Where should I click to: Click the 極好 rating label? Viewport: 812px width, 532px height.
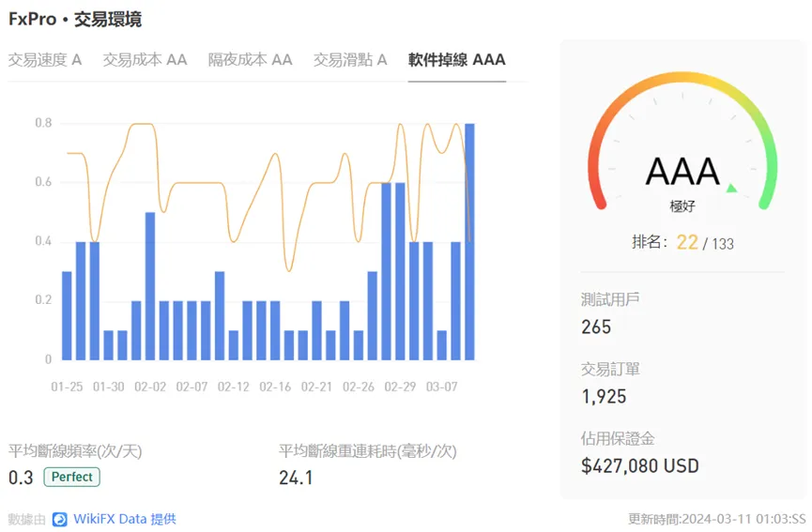tap(682, 206)
